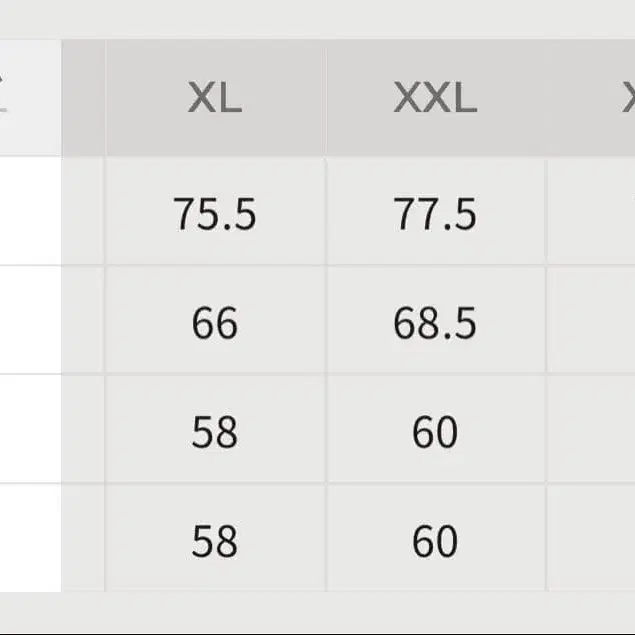Click the 77.5 cell under XXL
Image resolution: width=635 pixels, height=635 pixels.
pos(435,214)
